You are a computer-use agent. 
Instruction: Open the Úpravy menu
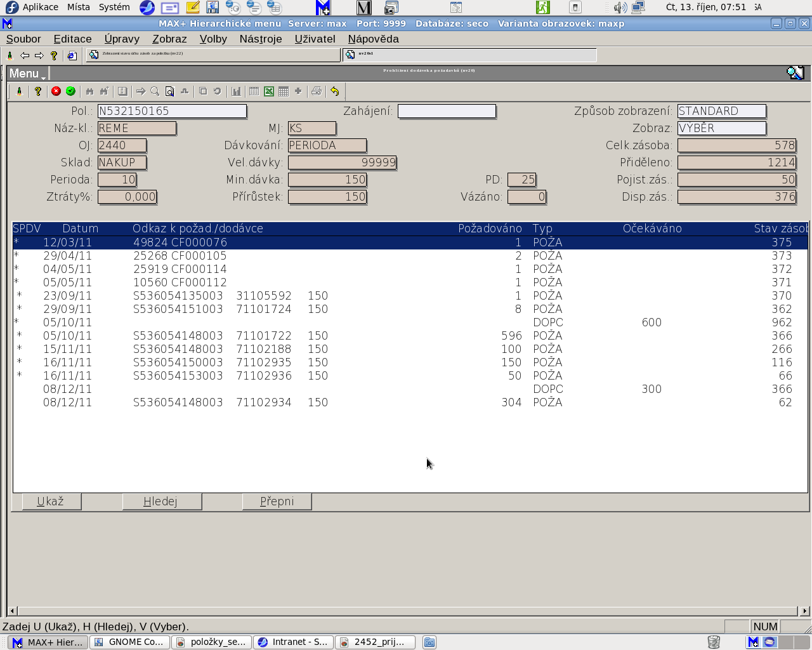[122, 39]
